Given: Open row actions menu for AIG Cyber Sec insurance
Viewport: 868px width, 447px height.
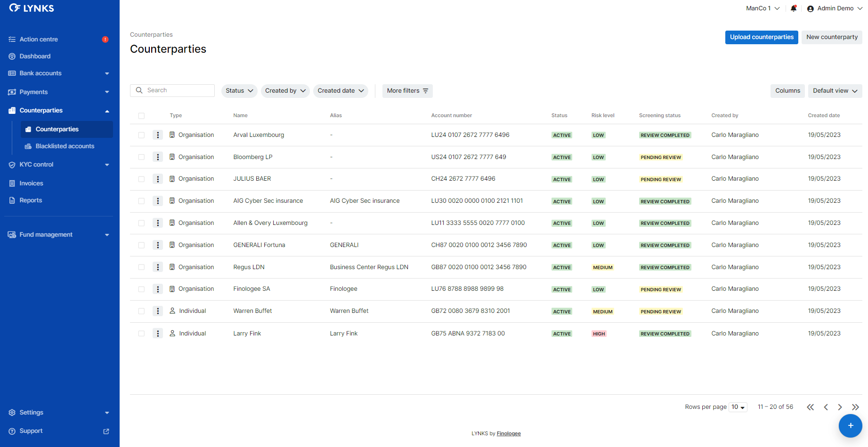Looking at the screenshot, I should point(158,201).
